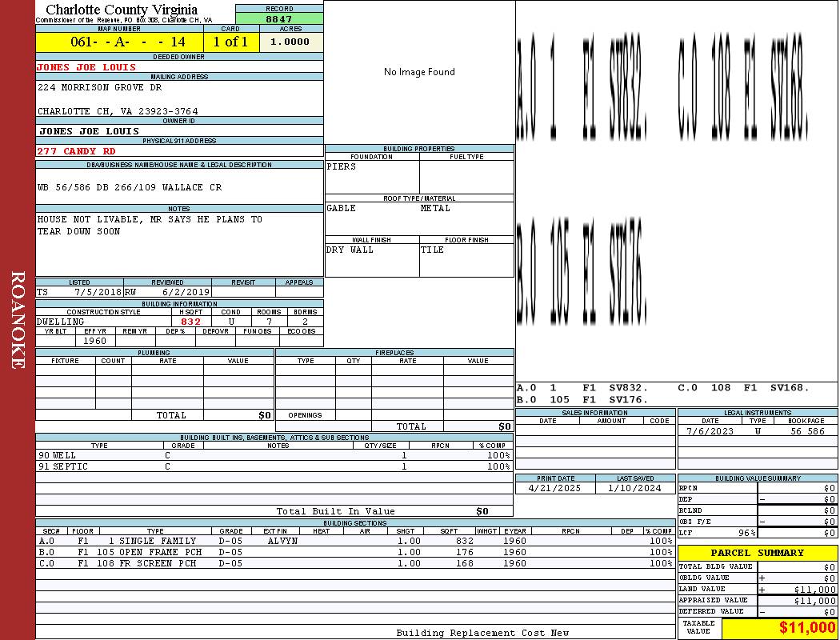Click exterior finish ALVYN
This screenshot has height=640, width=840.
[282, 541]
